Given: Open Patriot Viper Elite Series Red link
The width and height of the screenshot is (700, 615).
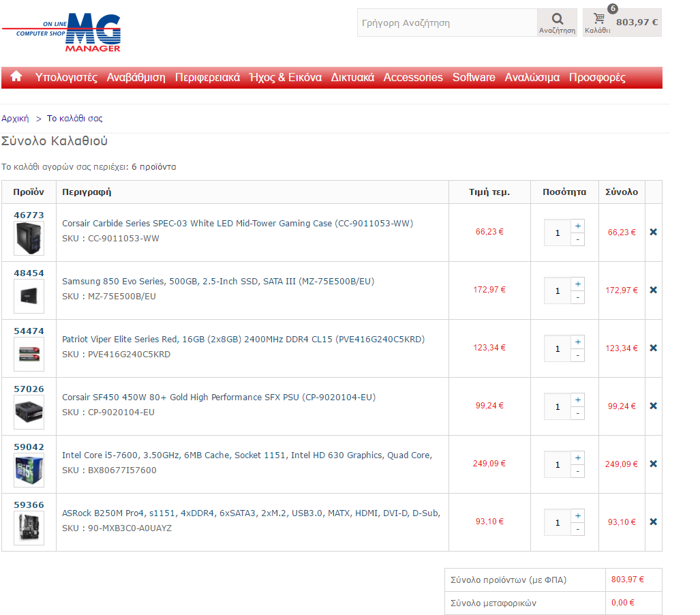Looking at the screenshot, I should click(243, 340).
